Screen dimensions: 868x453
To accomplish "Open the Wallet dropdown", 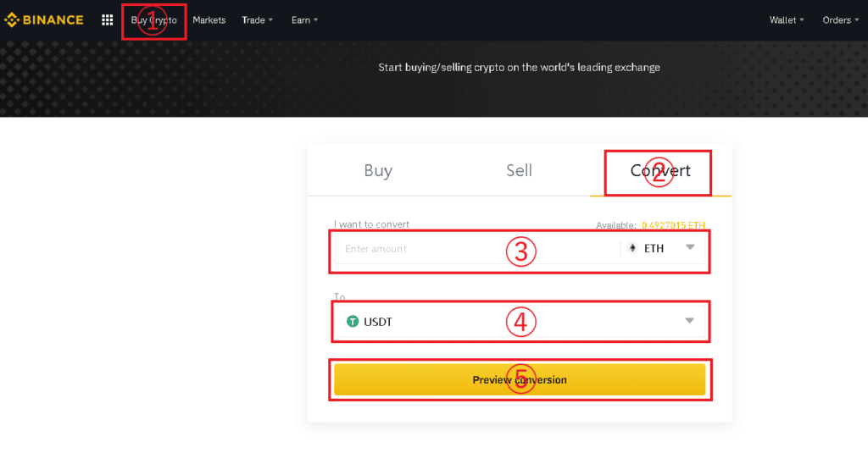I will pyautogui.click(x=787, y=20).
